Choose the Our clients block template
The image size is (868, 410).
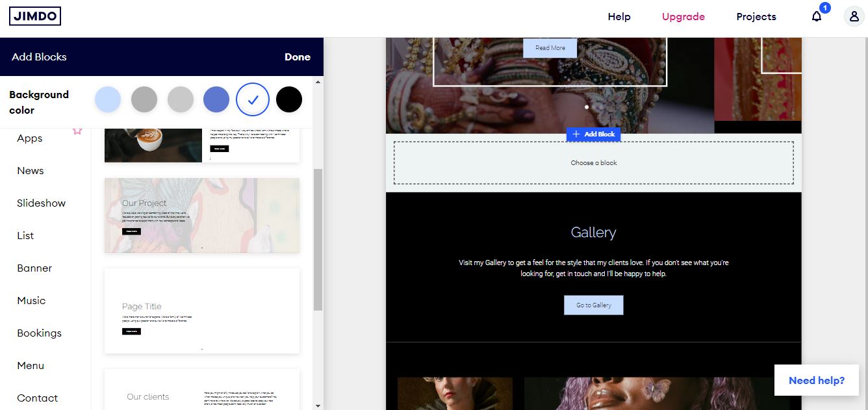(202, 389)
